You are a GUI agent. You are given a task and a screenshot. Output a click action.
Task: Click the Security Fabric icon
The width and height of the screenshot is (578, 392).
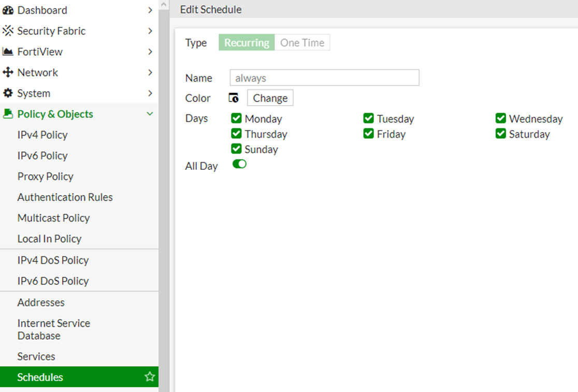[x=8, y=31]
